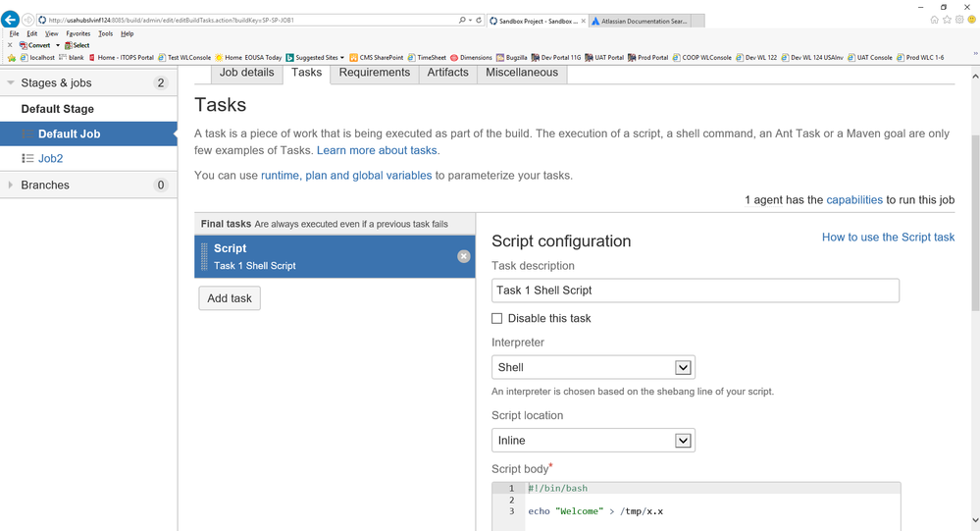The image size is (980, 531).
Task: Open Prod Portal bookmark
Action: pos(648,58)
